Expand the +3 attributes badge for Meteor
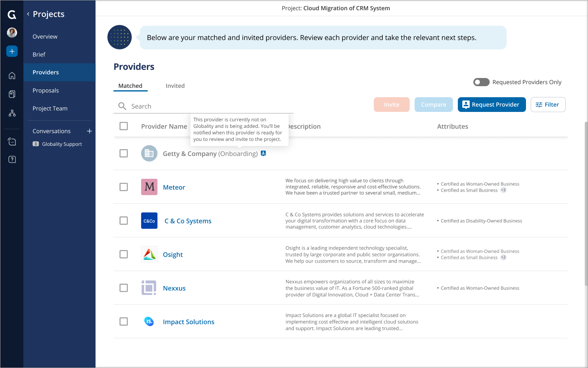The height and width of the screenshot is (368, 588). 503,190
